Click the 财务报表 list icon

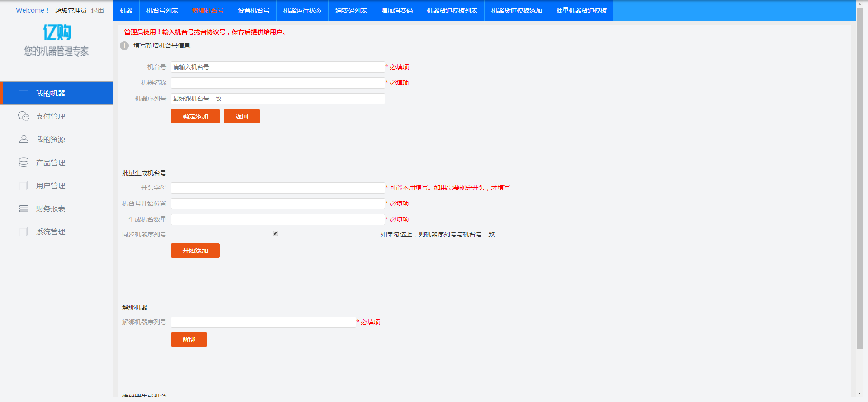coord(24,208)
